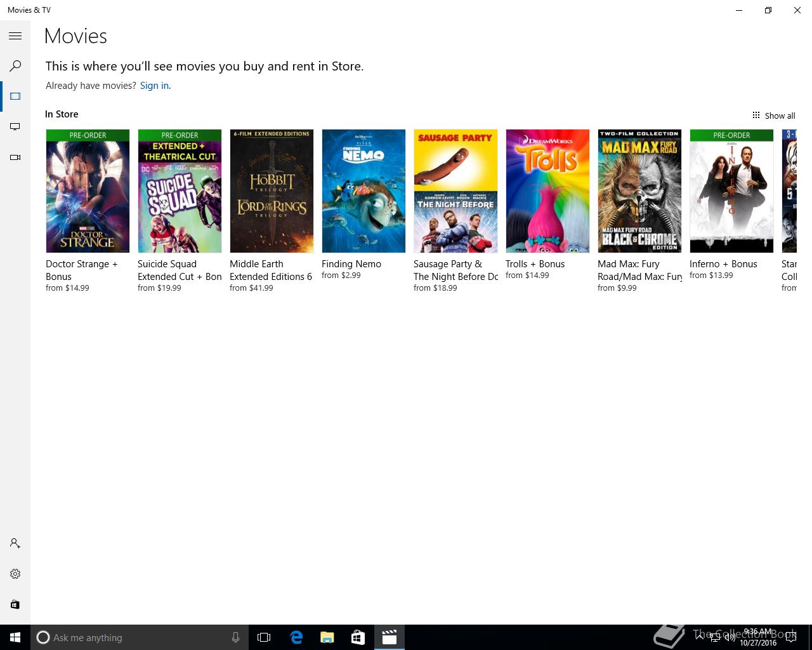
Task: Click the Cortana 'Ask me anything' search box
Action: click(139, 637)
